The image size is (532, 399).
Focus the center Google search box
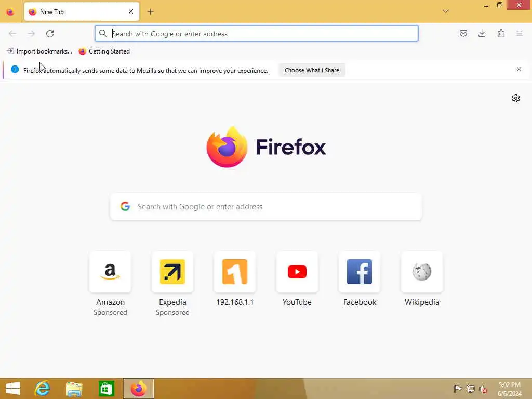[x=266, y=206]
